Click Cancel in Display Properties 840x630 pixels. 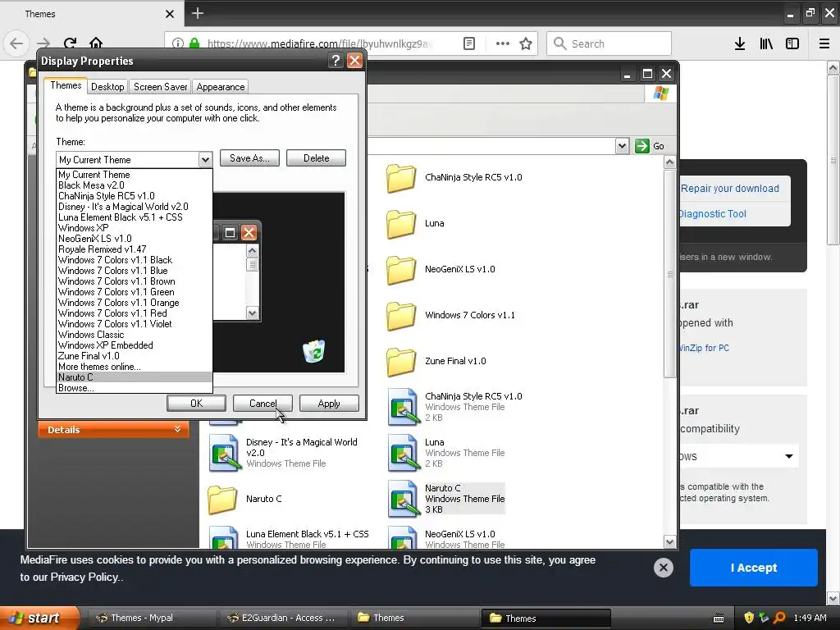(x=262, y=404)
